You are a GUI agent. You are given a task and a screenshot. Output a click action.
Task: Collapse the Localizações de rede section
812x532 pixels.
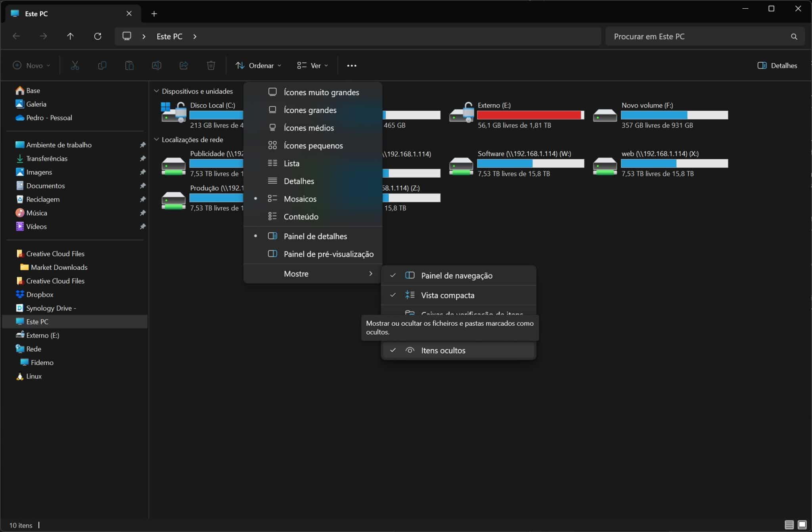pos(157,140)
